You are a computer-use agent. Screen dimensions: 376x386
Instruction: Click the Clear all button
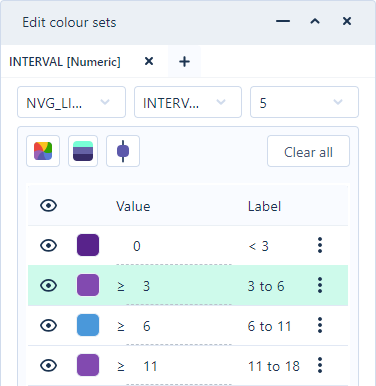[x=308, y=151]
